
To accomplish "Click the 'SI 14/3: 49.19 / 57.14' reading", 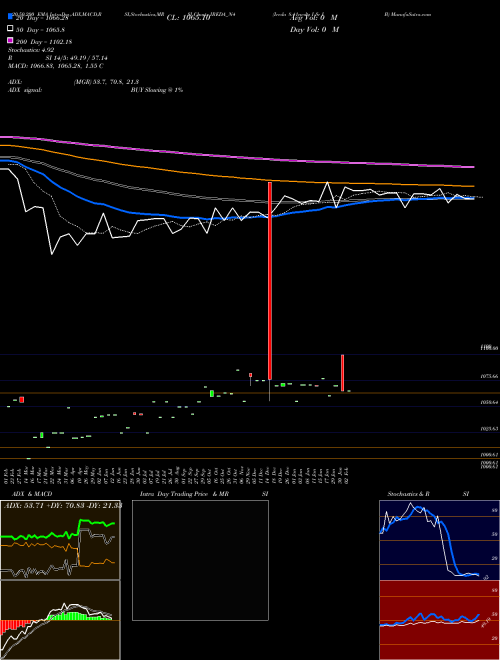I will pyautogui.click(x=76, y=58).
